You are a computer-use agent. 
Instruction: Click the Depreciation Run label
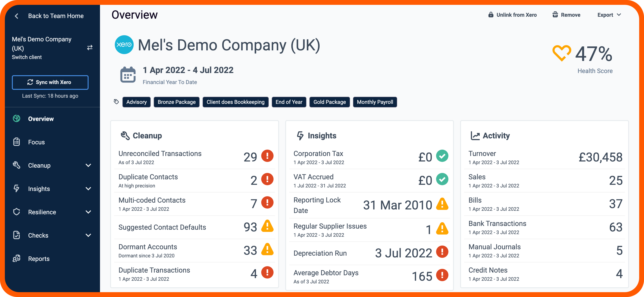(320, 253)
